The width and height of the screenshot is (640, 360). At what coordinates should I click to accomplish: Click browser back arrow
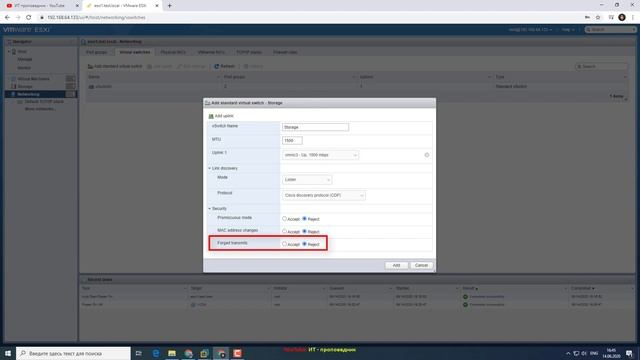7,18
